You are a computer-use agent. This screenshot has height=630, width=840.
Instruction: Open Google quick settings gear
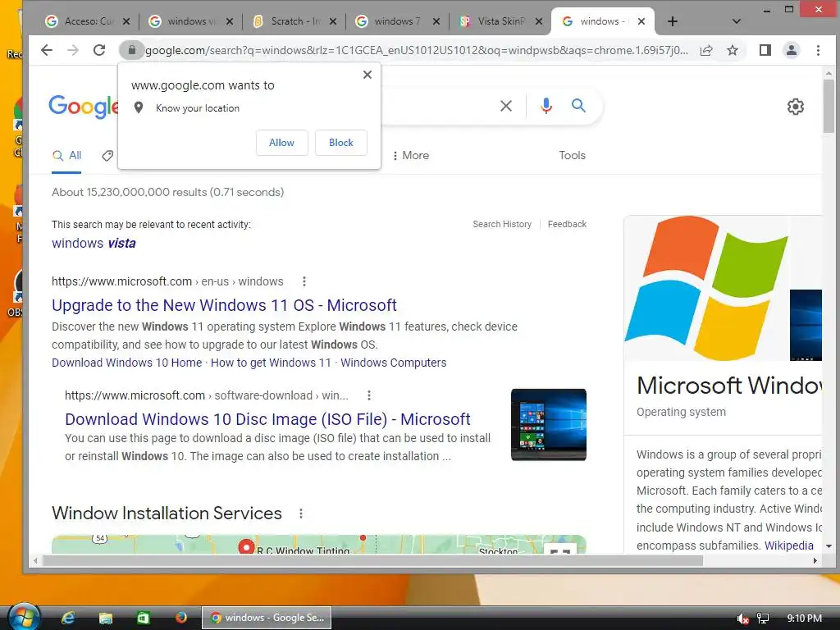coord(796,107)
